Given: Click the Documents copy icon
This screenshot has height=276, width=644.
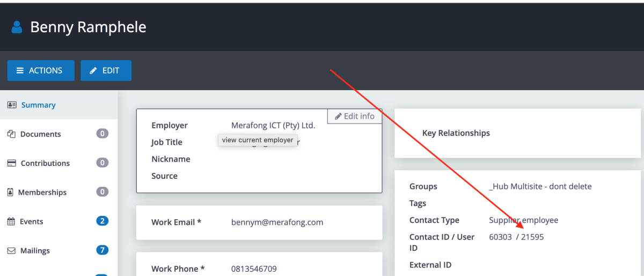Looking at the screenshot, I should pos(11,134).
